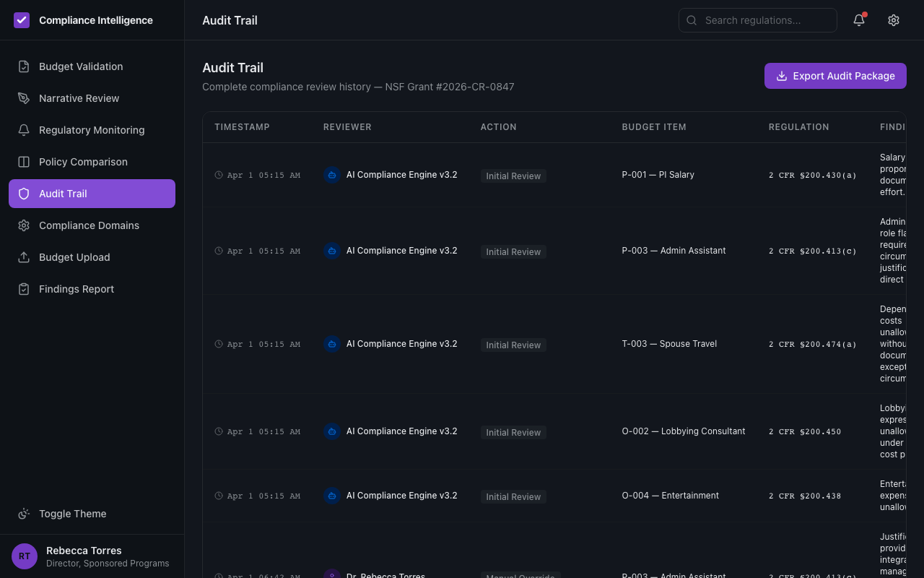Select the Budget Validation sidebar icon
924x578 pixels.
click(24, 66)
